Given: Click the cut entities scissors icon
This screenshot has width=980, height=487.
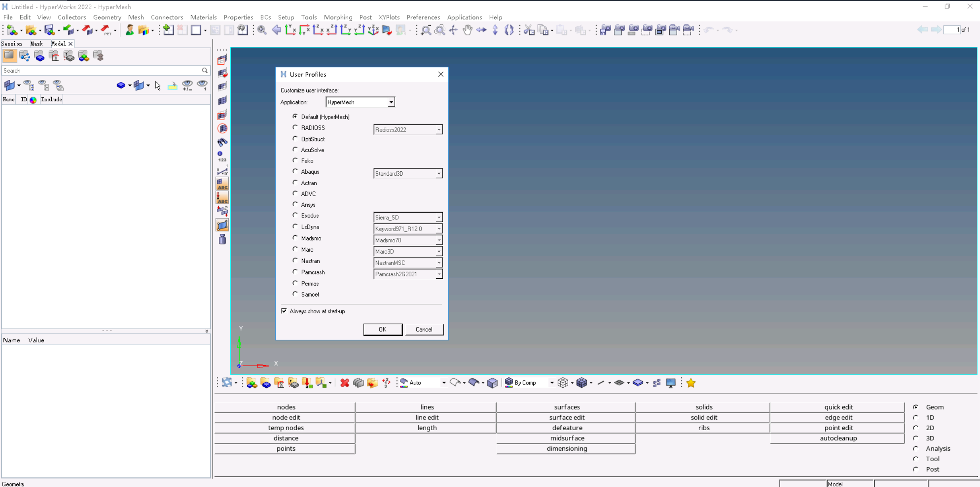Looking at the screenshot, I should [x=528, y=30].
